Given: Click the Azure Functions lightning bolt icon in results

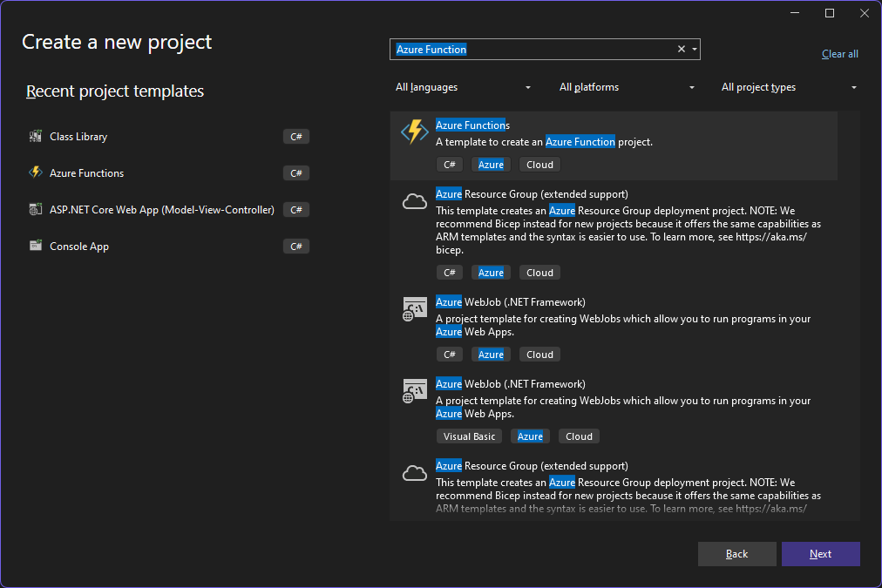Looking at the screenshot, I should (414, 132).
